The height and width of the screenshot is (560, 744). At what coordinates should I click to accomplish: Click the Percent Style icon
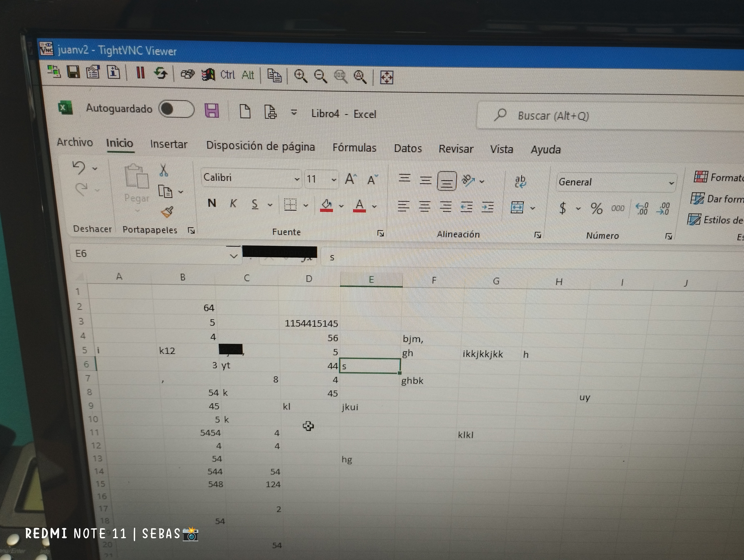coord(596,209)
